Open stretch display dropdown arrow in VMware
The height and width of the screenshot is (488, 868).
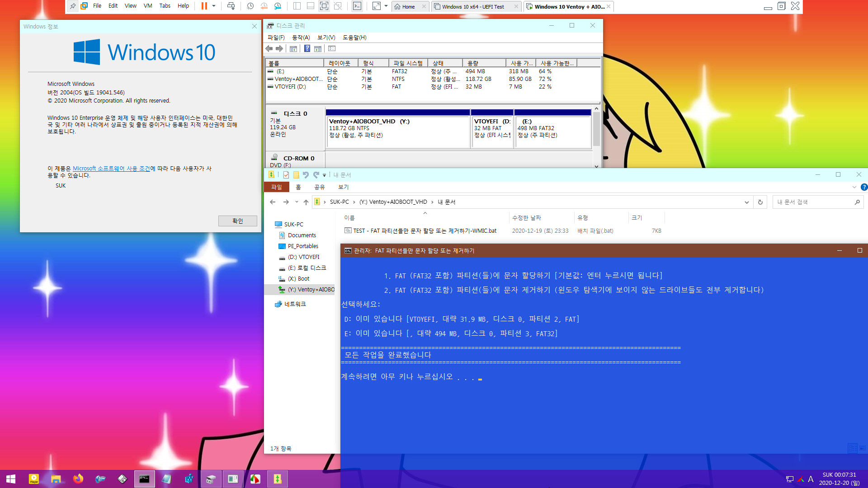tap(386, 6)
